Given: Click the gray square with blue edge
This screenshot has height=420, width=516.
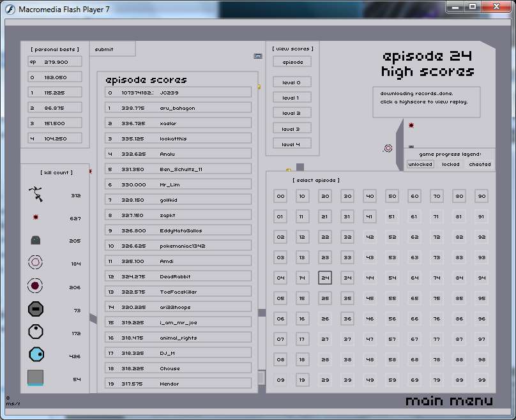Looking at the screenshot, I should click(36, 378).
